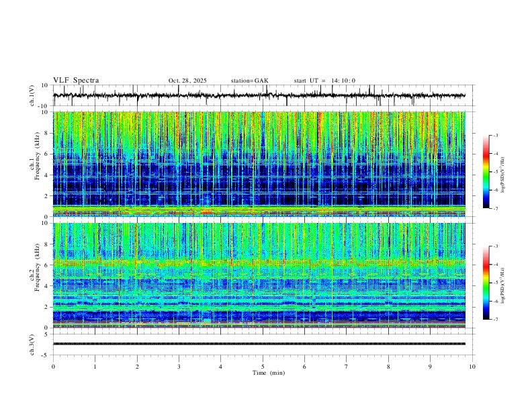Click time axis tick label '10' at bottom right
Viewport: 532px width, 411px height.
click(472, 367)
